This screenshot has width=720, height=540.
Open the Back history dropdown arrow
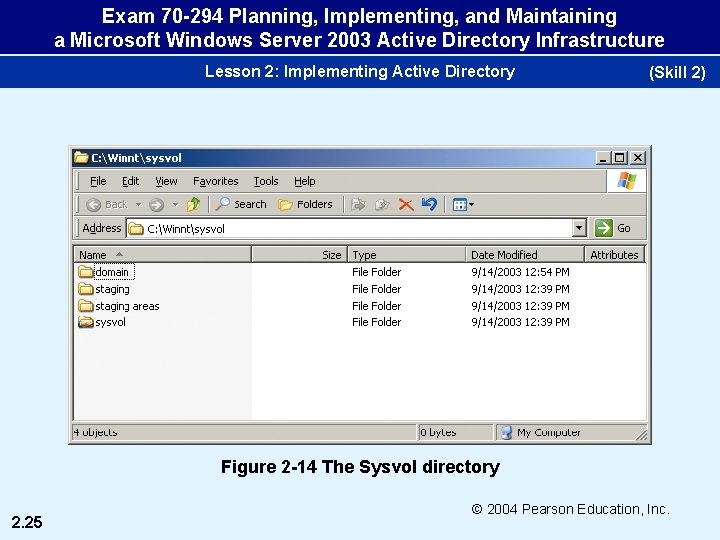click(139, 205)
